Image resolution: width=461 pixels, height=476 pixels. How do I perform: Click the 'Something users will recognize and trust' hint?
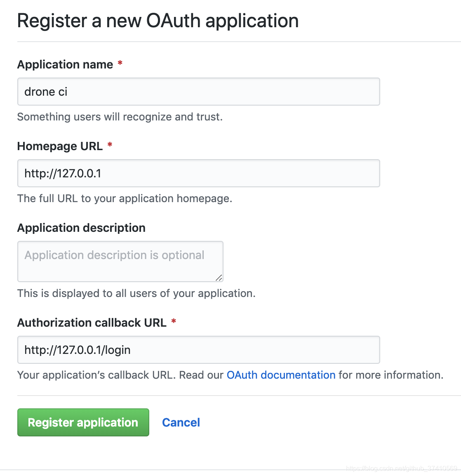120,117
